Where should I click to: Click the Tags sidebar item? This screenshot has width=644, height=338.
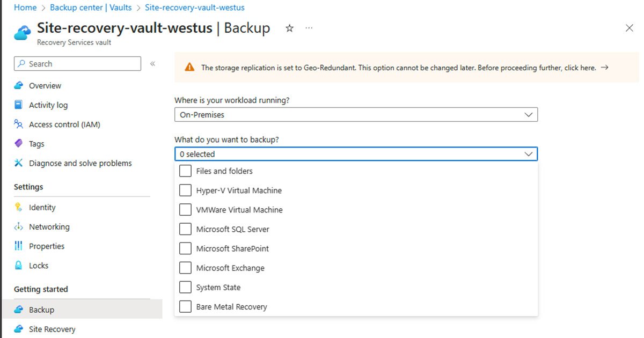(x=37, y=143)
